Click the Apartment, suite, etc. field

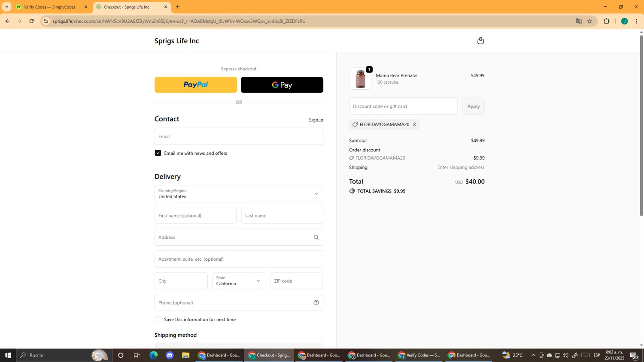click(239, 259)
